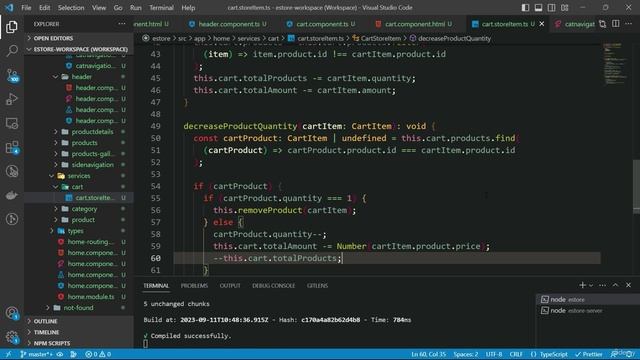Click the master branch indicator
Screen dimensions: 640x360
point(37,354)
